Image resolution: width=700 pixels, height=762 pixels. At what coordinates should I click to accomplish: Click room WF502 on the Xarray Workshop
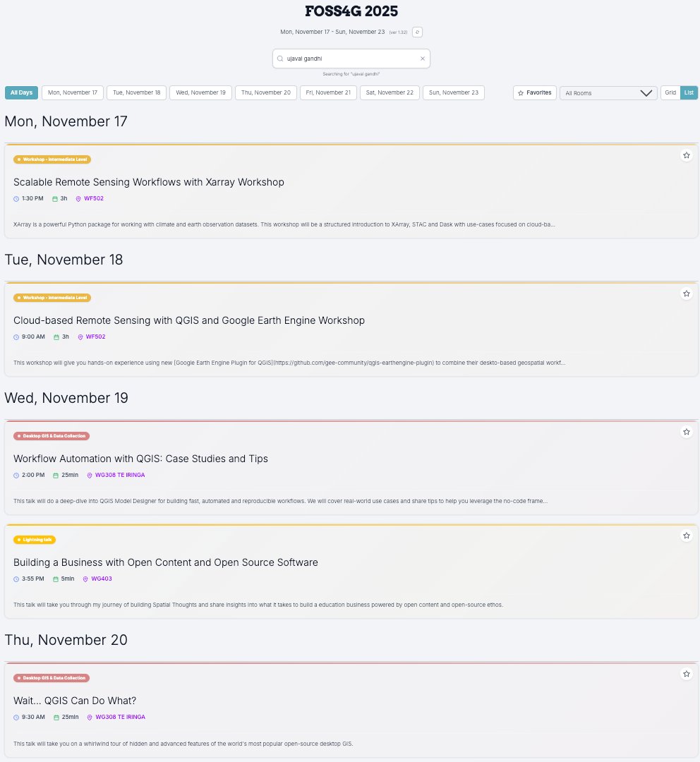[x=94, y=199]
